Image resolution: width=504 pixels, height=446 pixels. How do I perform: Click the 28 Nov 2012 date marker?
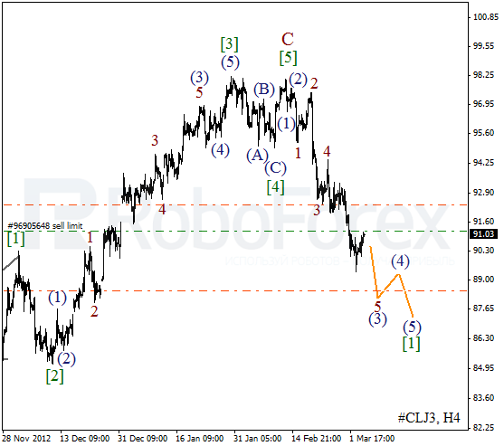(26, 438)
